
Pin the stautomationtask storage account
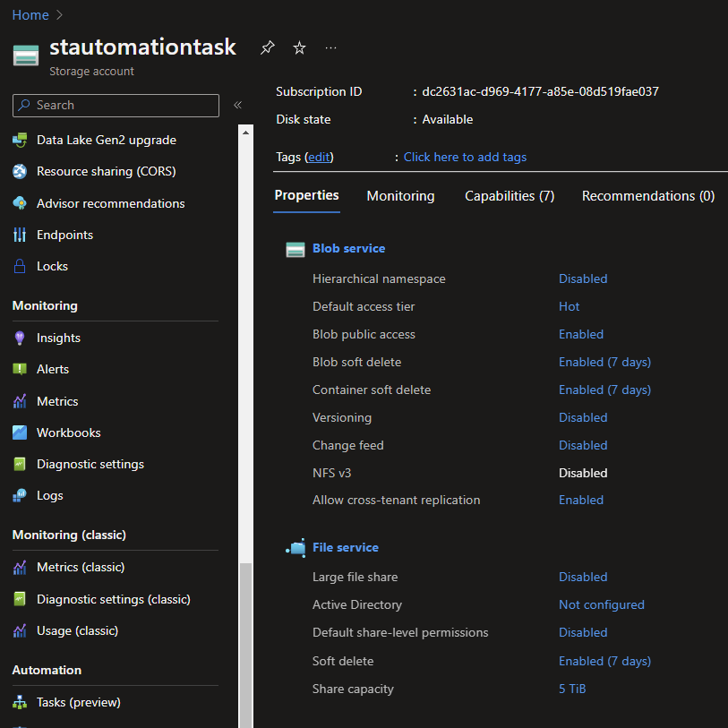tap(267, 48)
